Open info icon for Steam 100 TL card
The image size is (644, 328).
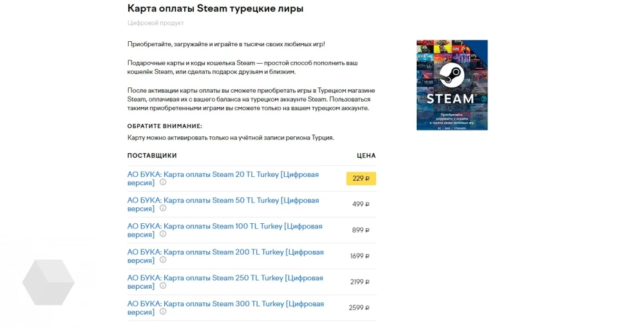point(163,234)
